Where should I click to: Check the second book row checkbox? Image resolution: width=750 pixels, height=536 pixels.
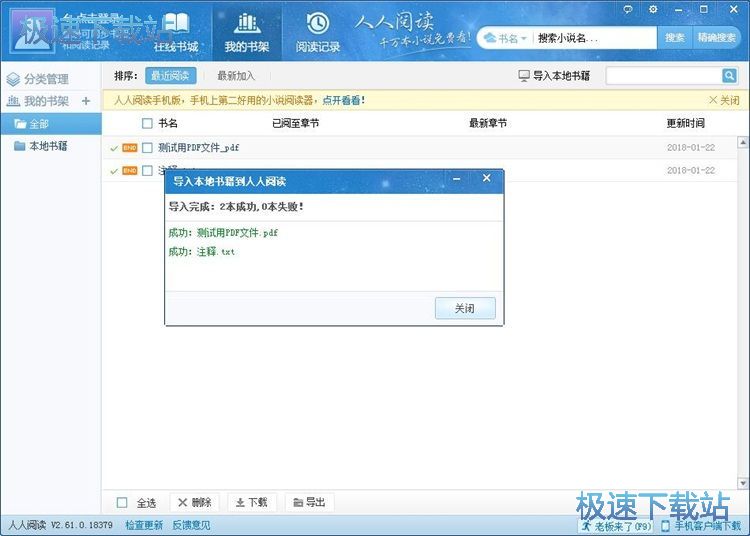pyautogui.click(x=147, y=171)
